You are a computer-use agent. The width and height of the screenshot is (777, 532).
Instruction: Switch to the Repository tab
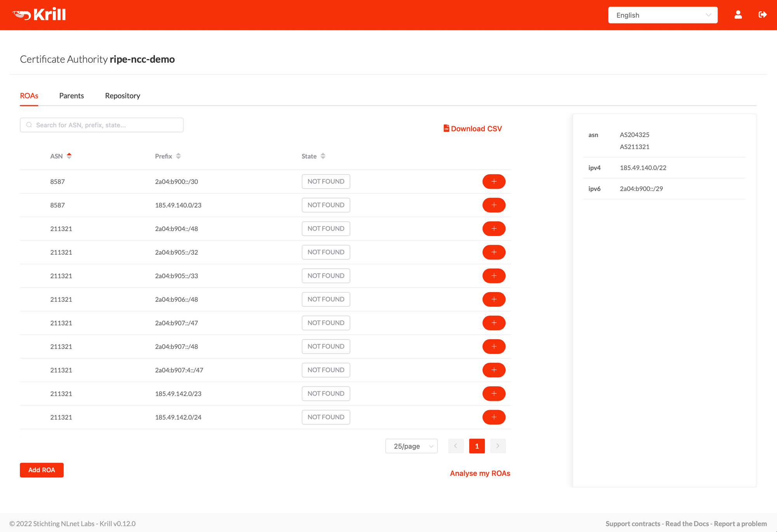[x=122, y=95]
